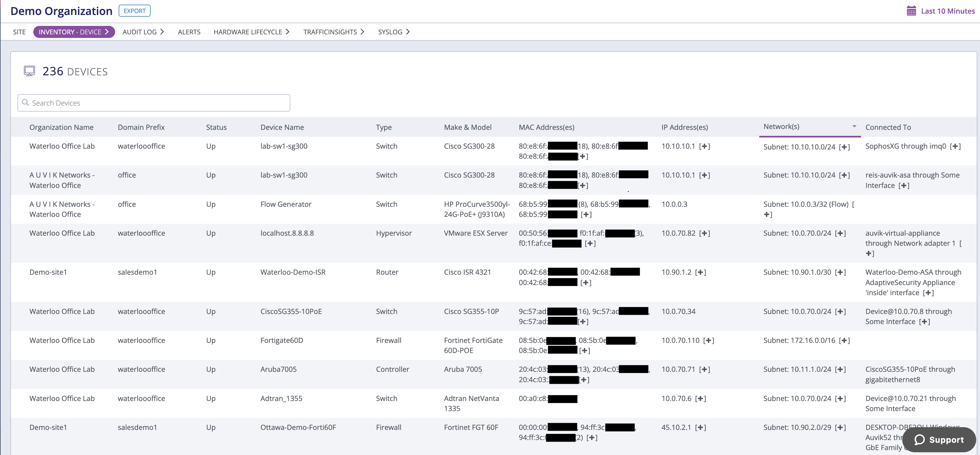Expand Subnet 10.90.1.0/30 networks
Image resolution: width=980 pixels, height=455 pixels.
coord(840,273)
